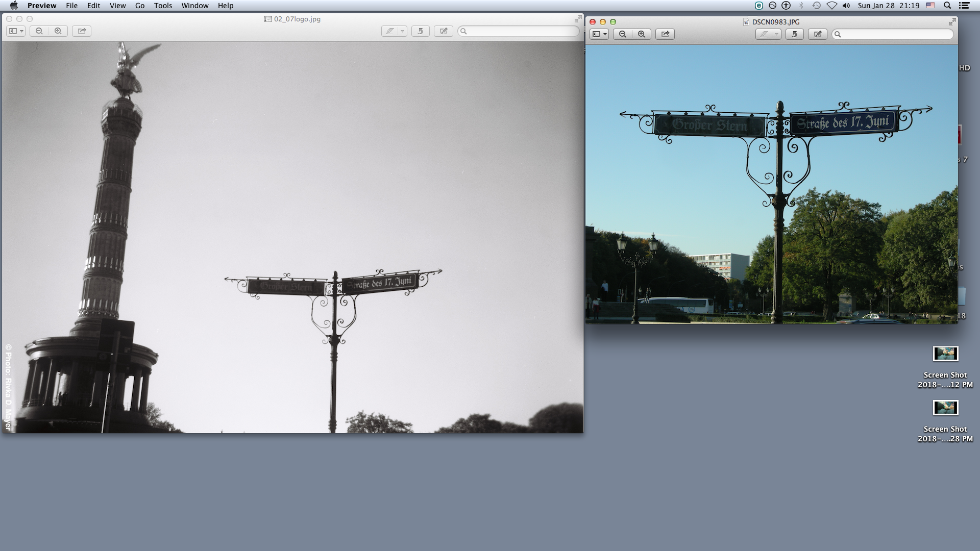The image size is (980, 551).
Task: Zoom in on DSCN0983.JPG image
Action: tap(642, 34)
